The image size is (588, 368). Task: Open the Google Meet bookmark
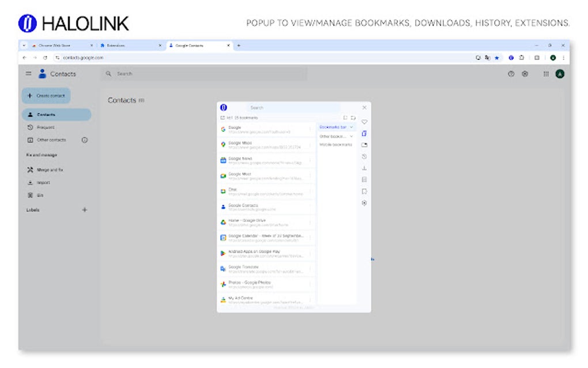click(x=266, y=176)
